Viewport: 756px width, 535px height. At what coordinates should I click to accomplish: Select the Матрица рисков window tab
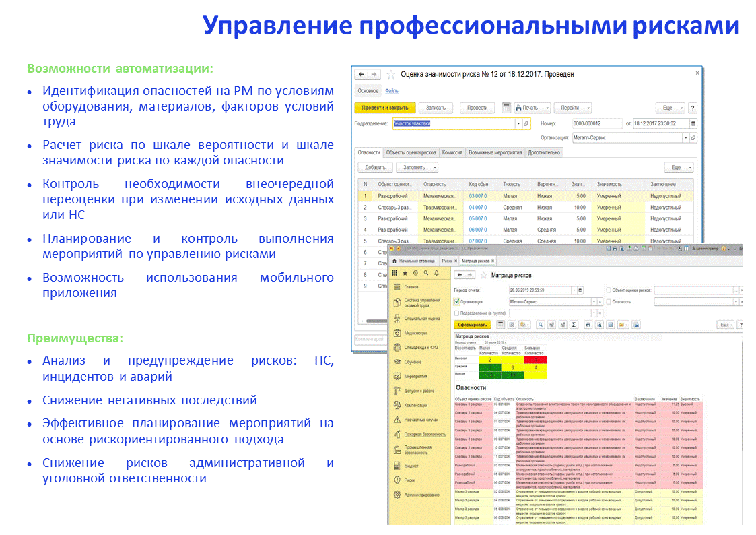478,261
